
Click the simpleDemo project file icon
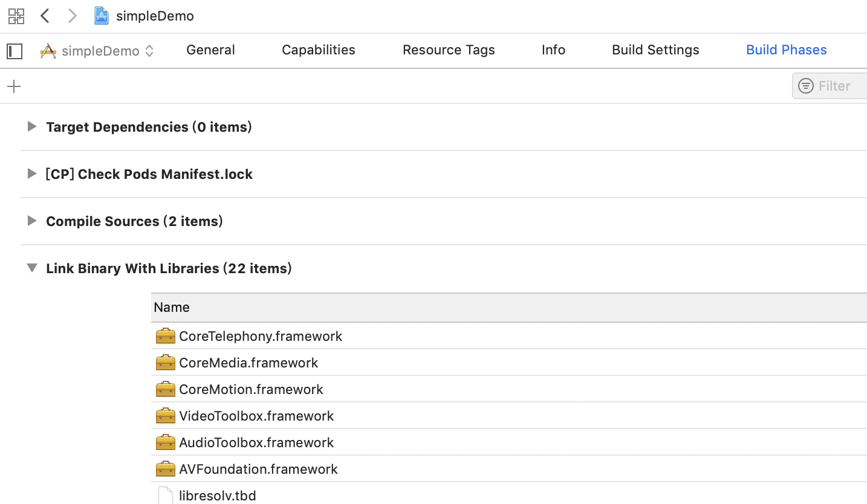(x=102, y=16)
